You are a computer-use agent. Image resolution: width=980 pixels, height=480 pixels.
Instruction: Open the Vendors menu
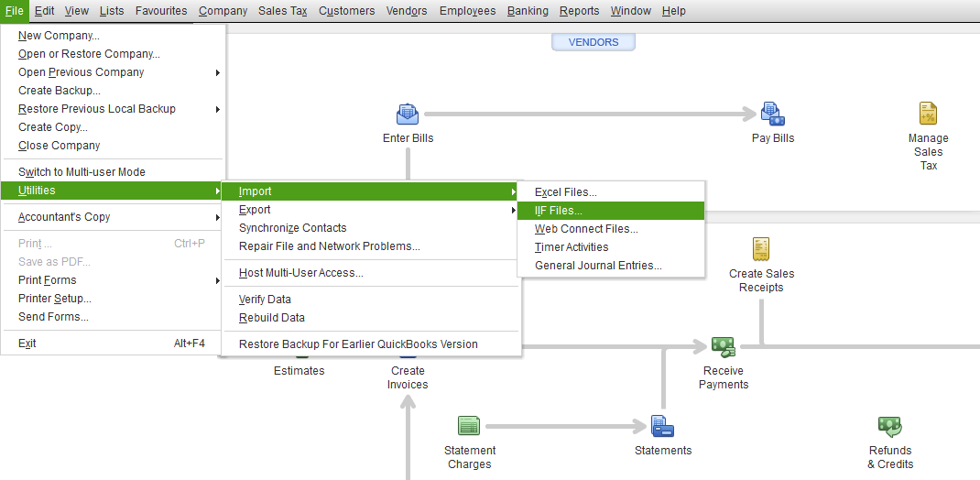click(x=407, y=11)
